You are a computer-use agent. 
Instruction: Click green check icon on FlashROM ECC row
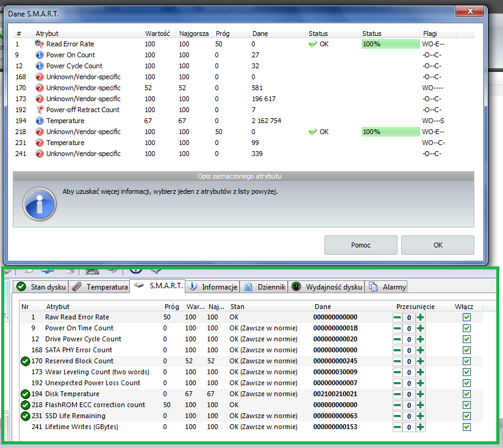(x=26, y=405)
